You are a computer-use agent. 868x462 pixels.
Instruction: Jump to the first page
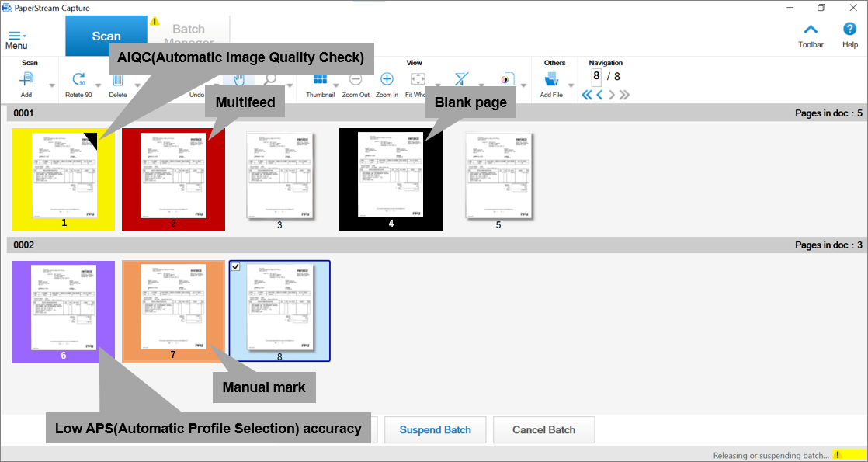pyautogui.click(x=588, y=95)
